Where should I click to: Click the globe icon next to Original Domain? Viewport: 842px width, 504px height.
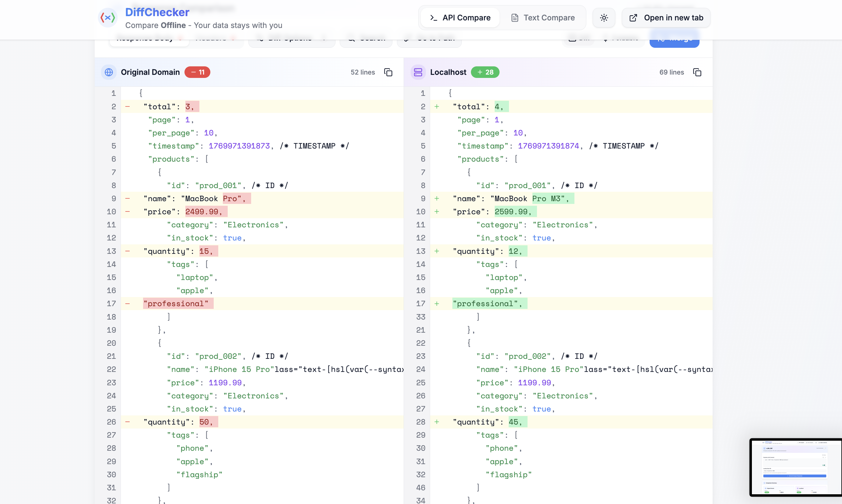pos(109,72)
